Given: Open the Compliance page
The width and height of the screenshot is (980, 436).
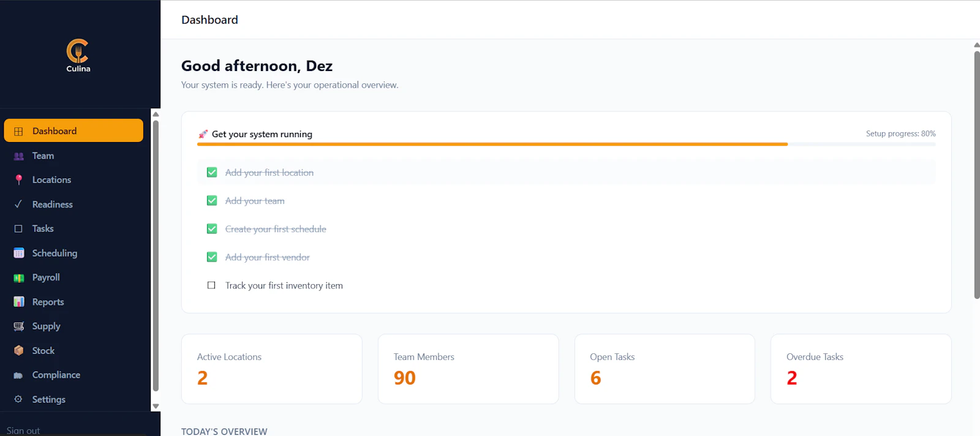Looking at the screenshot, I should click(73, 375).
